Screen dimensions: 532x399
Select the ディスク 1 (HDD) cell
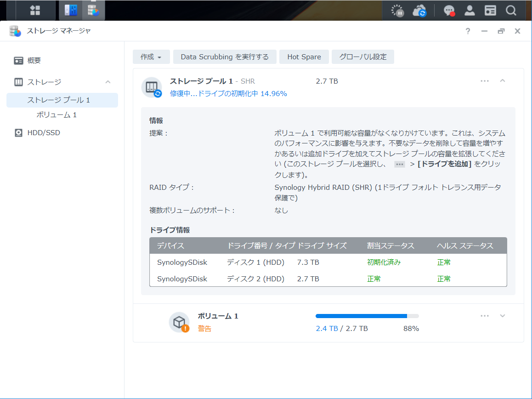tap(255, 262)
